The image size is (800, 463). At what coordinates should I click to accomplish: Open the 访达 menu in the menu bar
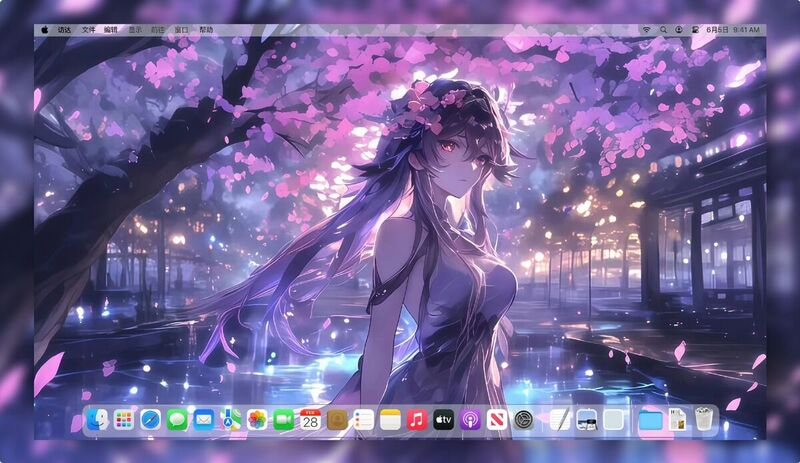coord(64,30)
